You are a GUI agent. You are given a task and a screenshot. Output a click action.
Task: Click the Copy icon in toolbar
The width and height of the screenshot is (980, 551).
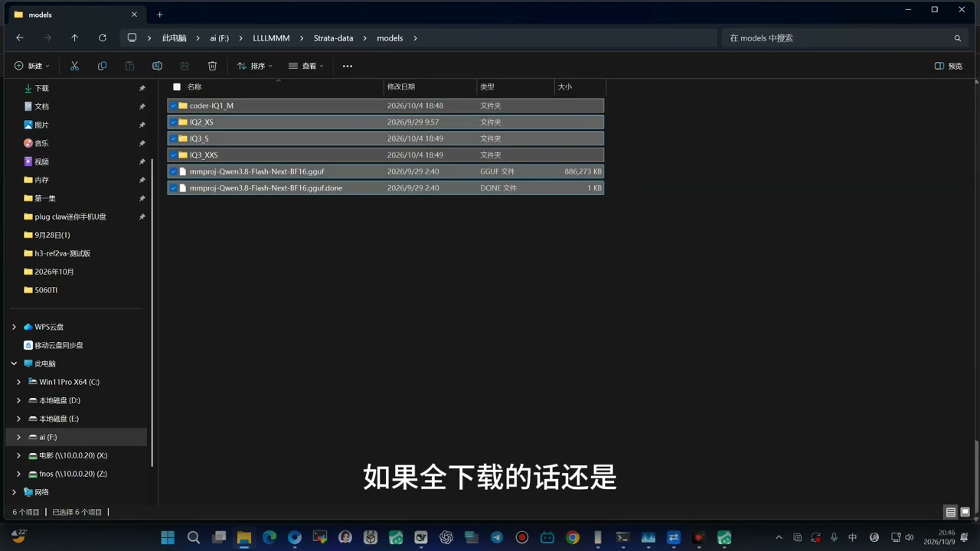coord(102,66)
